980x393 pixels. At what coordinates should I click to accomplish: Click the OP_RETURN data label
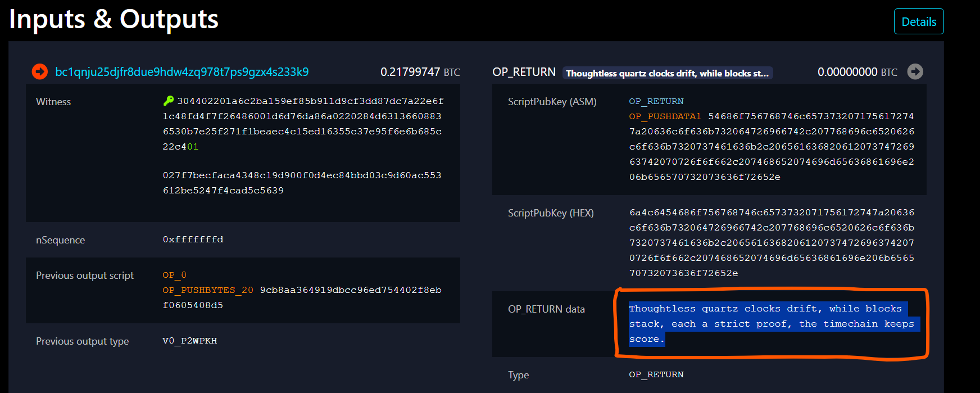[546, 309]
